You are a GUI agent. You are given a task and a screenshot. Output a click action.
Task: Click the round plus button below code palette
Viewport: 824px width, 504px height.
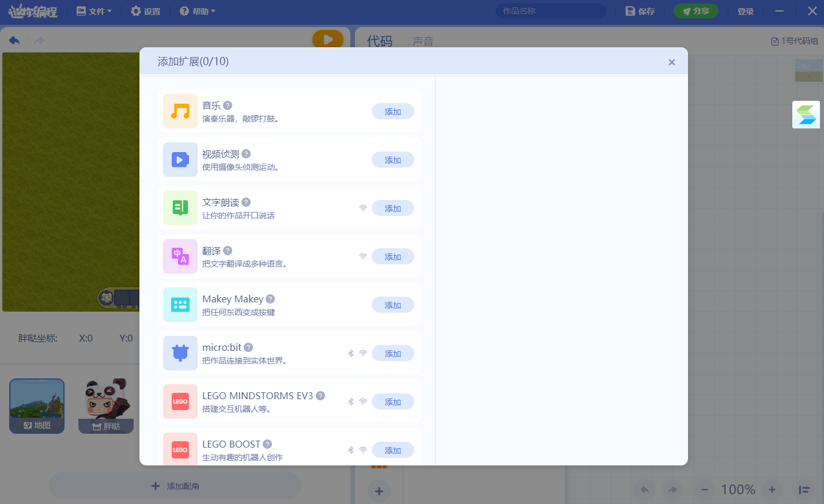(379, 491)
